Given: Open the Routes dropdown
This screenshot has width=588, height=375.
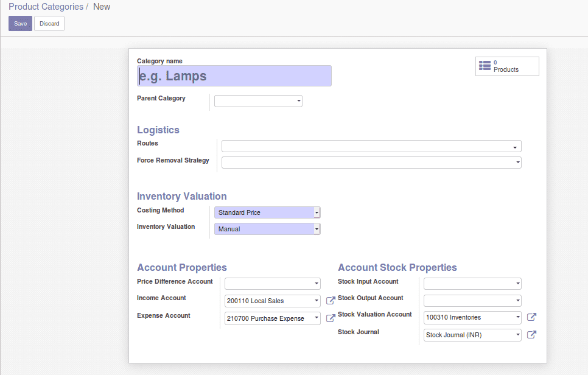Looking at the screenshot, I should click(371, 146).
